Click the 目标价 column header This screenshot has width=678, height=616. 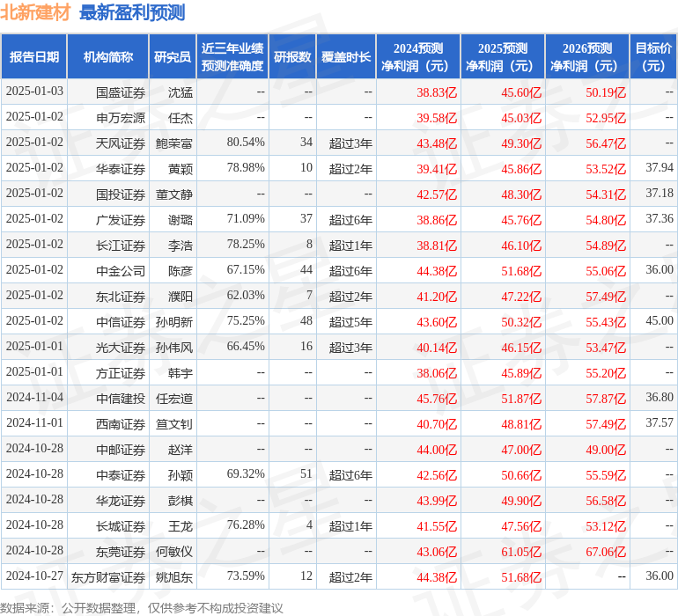(653, 57)
